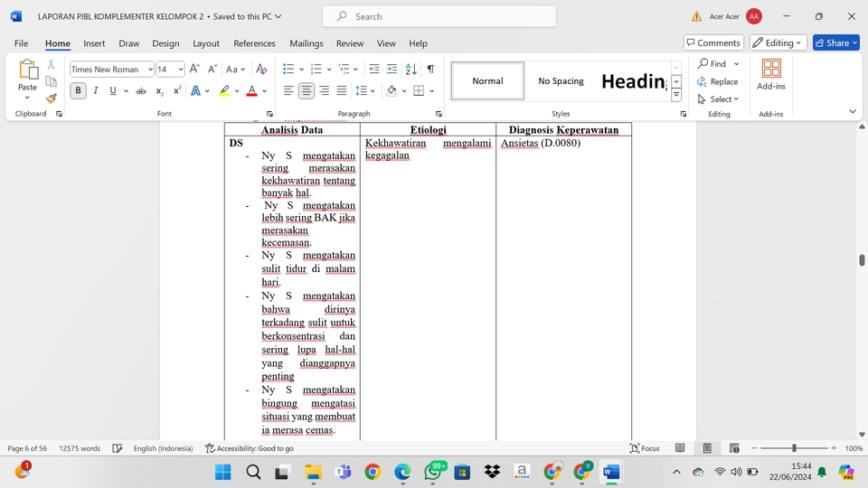Expand the Styles gallery
Screen dimensions: 868x488
coord(676,95)
